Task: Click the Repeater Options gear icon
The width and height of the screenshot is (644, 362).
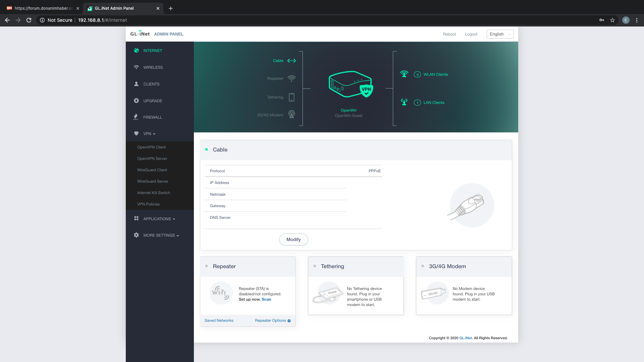Action: tap(289, 321)
